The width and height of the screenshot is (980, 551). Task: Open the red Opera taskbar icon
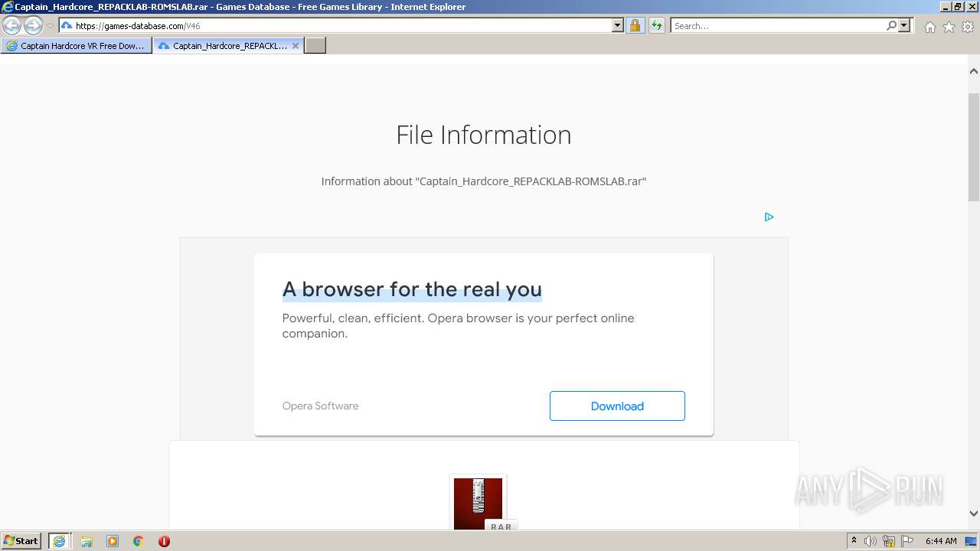point(164,541)
